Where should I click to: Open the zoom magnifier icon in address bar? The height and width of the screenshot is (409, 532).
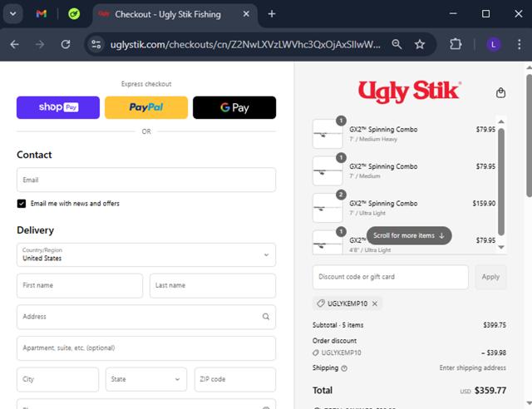[x=397, y=44]
